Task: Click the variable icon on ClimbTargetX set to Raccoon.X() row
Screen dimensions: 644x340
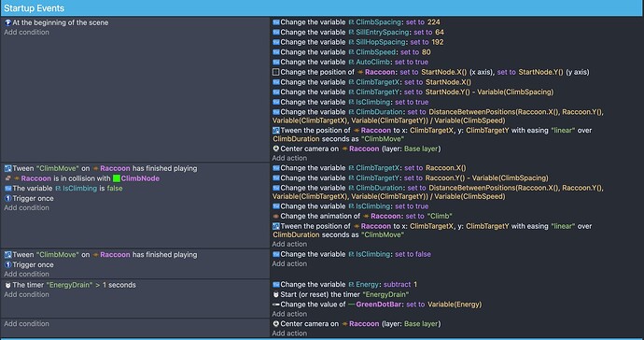Action: pos(276,168)
